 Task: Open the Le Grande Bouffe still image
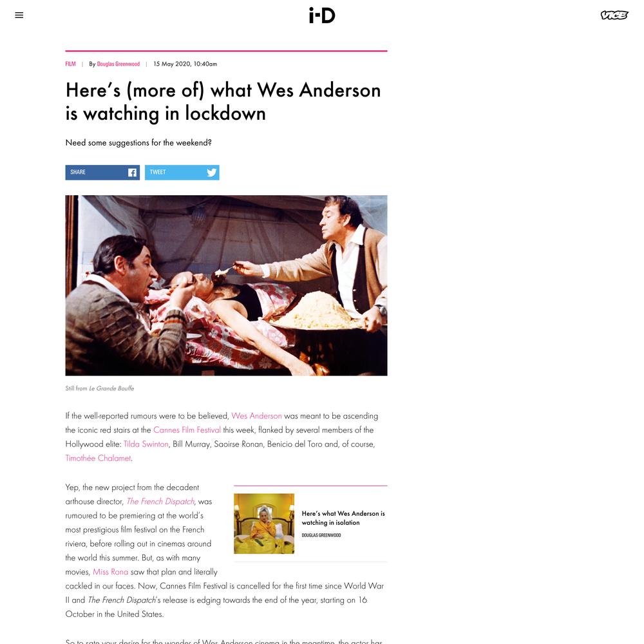[x=226, y=285]
